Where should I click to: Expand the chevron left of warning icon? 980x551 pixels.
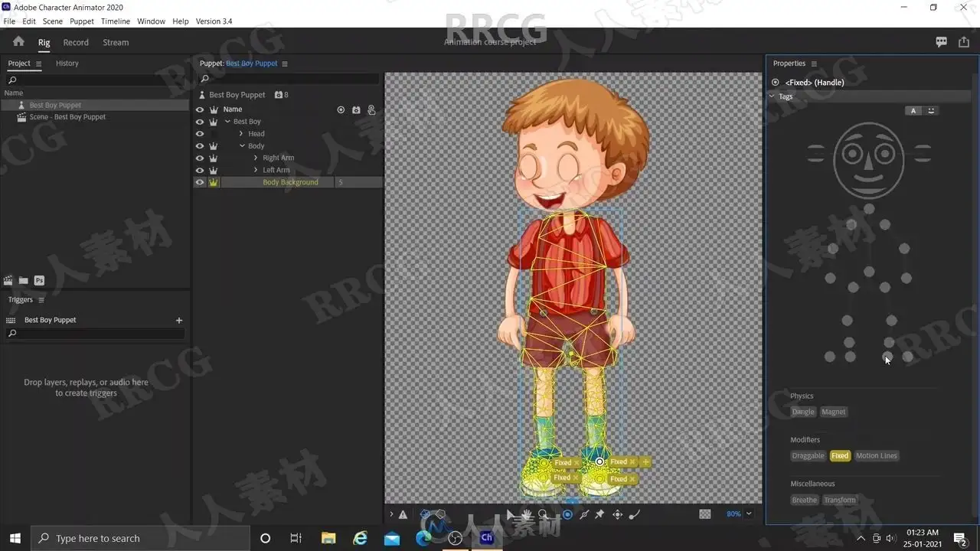390,514
